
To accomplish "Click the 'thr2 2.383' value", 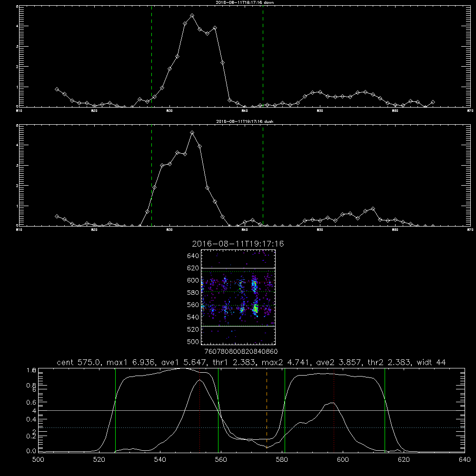I will click(x=389, y=362).
